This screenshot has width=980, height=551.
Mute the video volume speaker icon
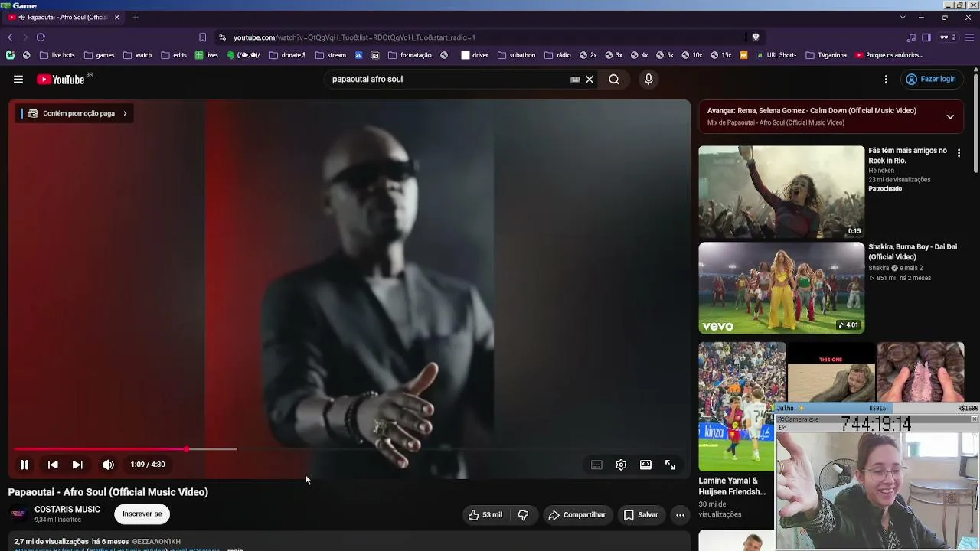(x=108, y=465)
